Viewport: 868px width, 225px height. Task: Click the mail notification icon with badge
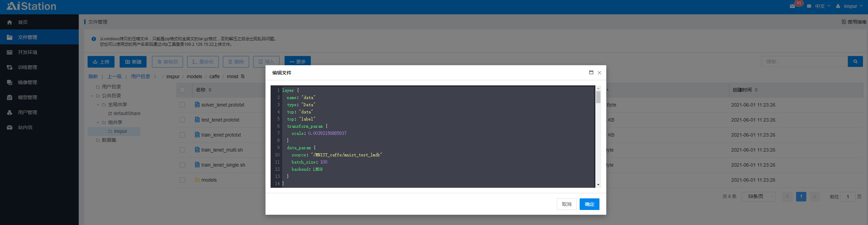(x=792, y=6)
